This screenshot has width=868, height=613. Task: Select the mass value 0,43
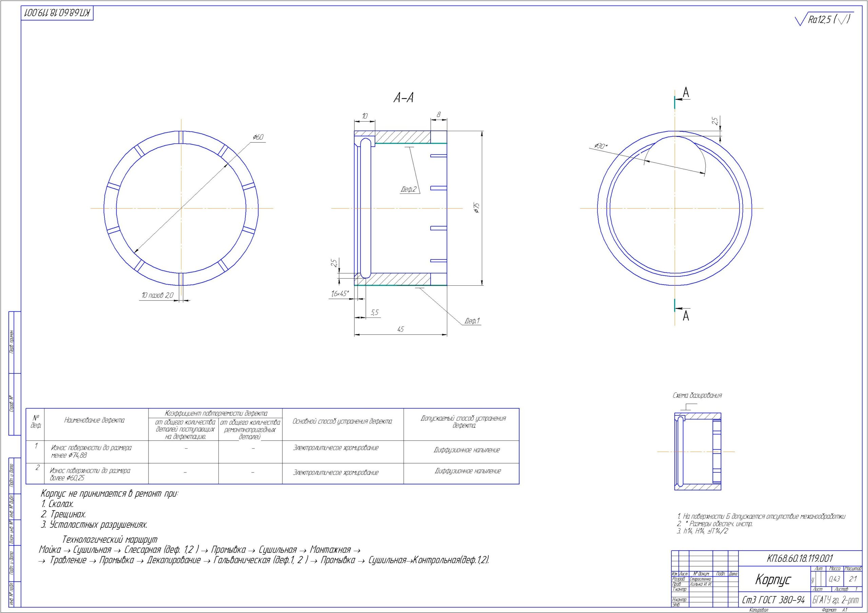click(834, 579)
